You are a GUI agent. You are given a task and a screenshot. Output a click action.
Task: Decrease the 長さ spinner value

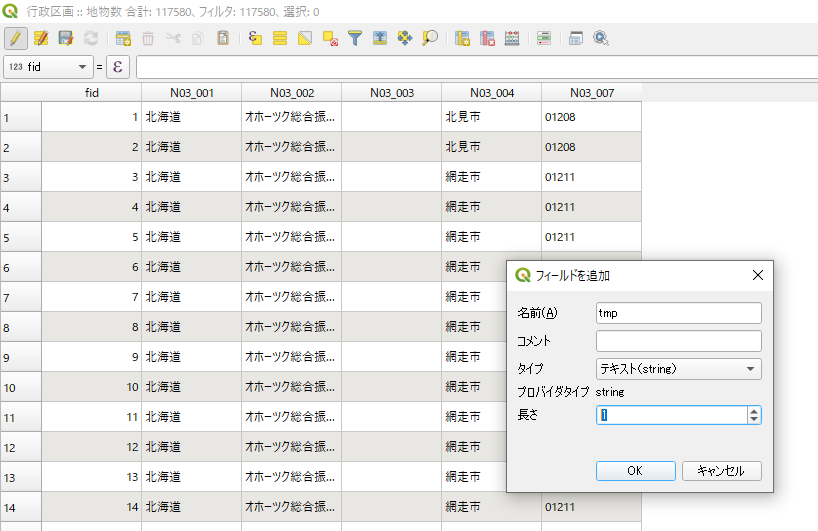point(754,419)
